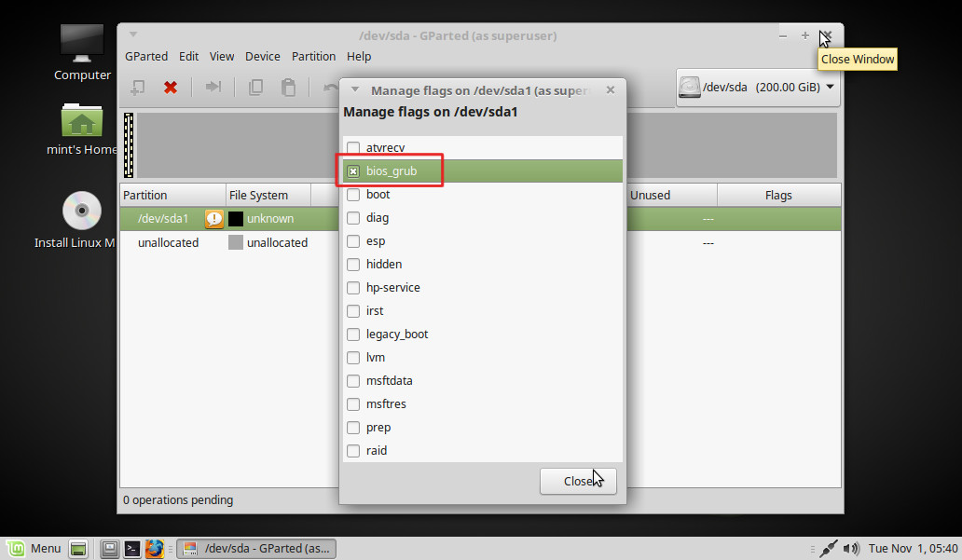Click the New partition toolbar icon
This screenshot has width=962, height=560.
pyautogui.click(x=137, y=87)
